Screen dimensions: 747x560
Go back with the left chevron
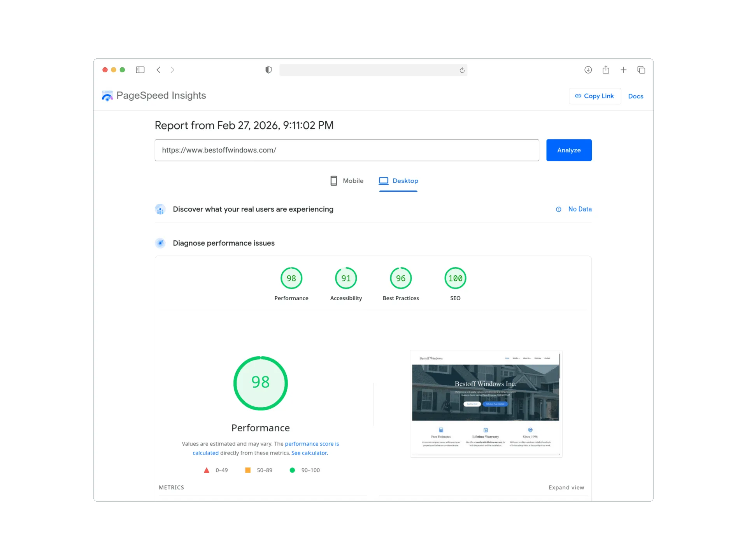tap(158, 70)
